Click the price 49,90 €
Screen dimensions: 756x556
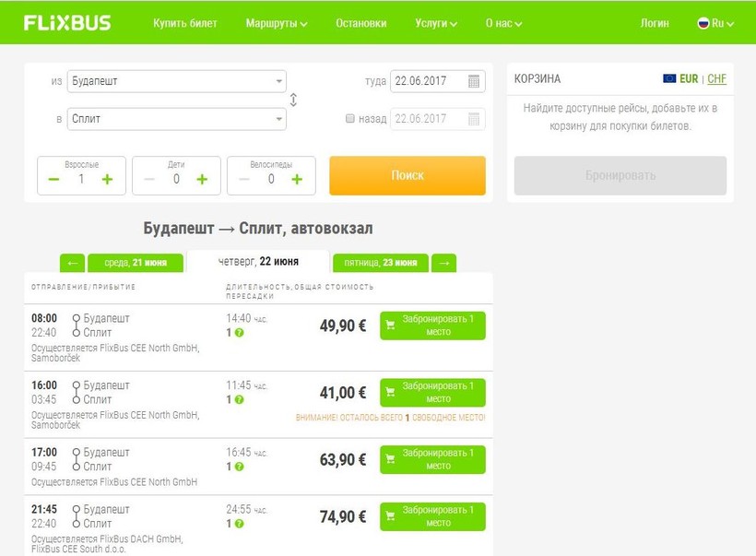(343, 326)
